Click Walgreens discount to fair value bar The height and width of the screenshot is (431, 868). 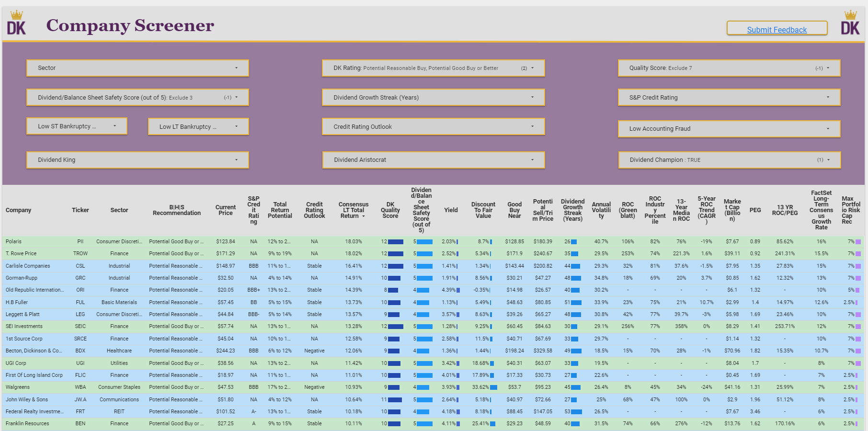click(x=493, y=387)
